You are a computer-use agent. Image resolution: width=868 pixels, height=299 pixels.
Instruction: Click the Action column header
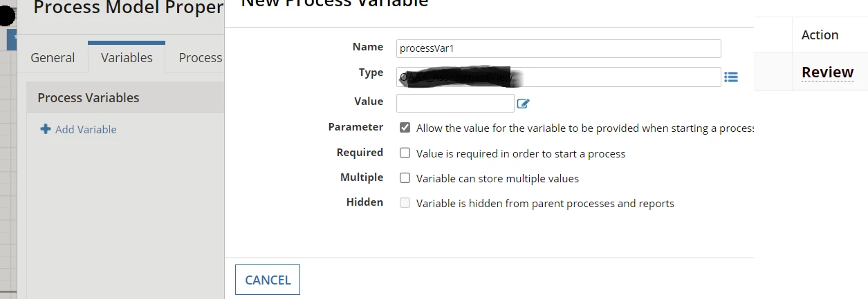[820, 35]
